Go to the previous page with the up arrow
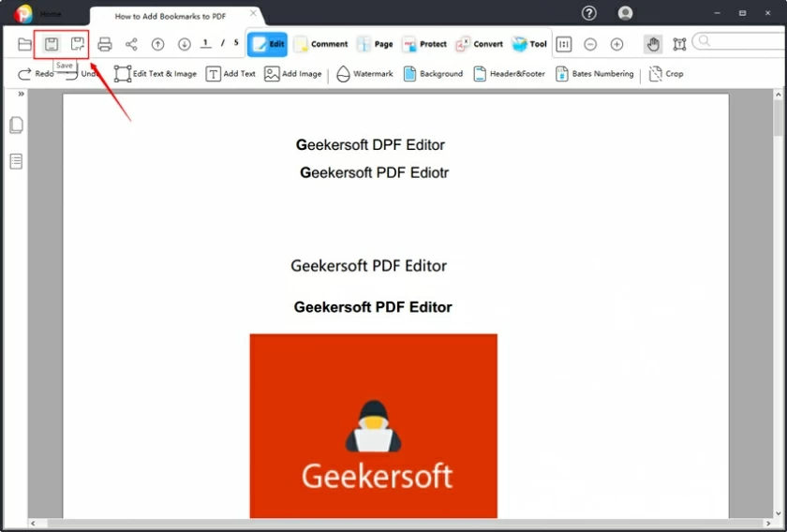Screen dimensions: 787x532 coord(157,44)
